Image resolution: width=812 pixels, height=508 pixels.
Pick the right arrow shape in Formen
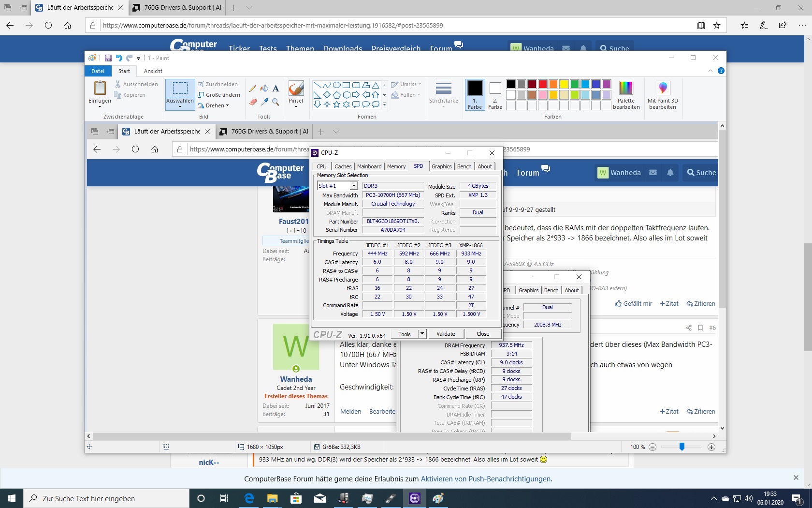pos(356,95)
